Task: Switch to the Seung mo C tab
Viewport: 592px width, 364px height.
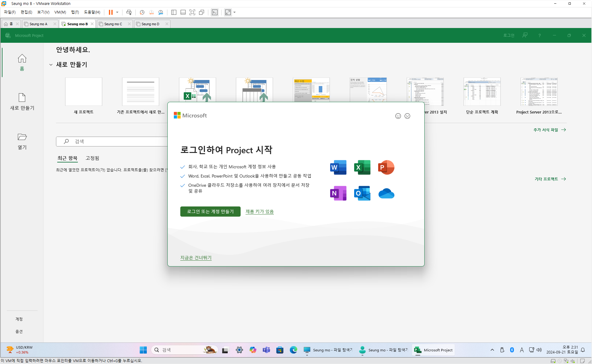Action: click(113, 24)
